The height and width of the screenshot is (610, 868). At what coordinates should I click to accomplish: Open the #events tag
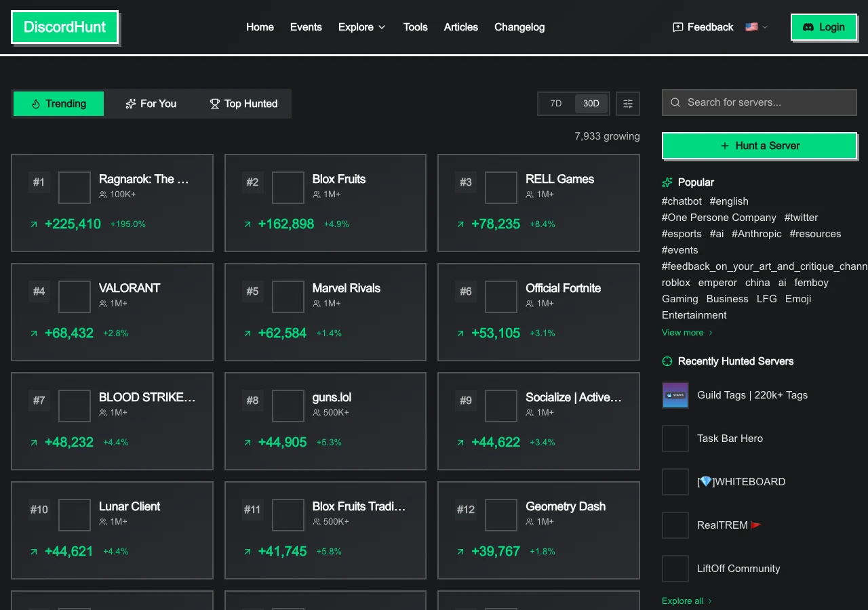click(679, 250)
